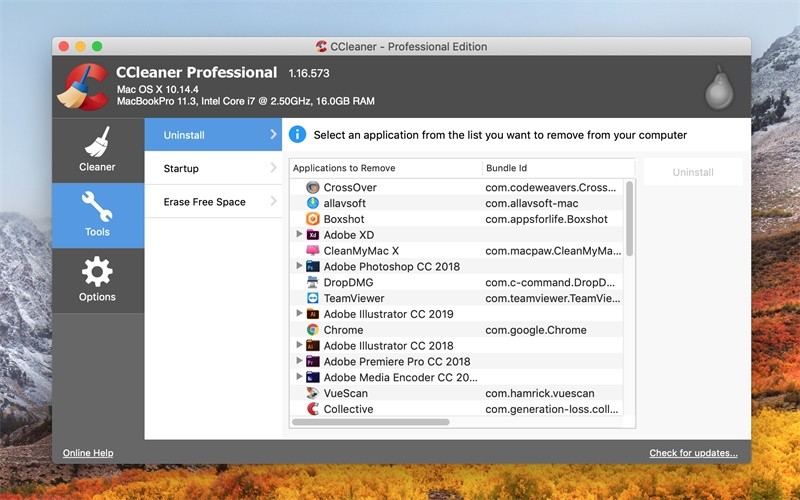Click the DropDMG app icon

[x=313, y=282]
